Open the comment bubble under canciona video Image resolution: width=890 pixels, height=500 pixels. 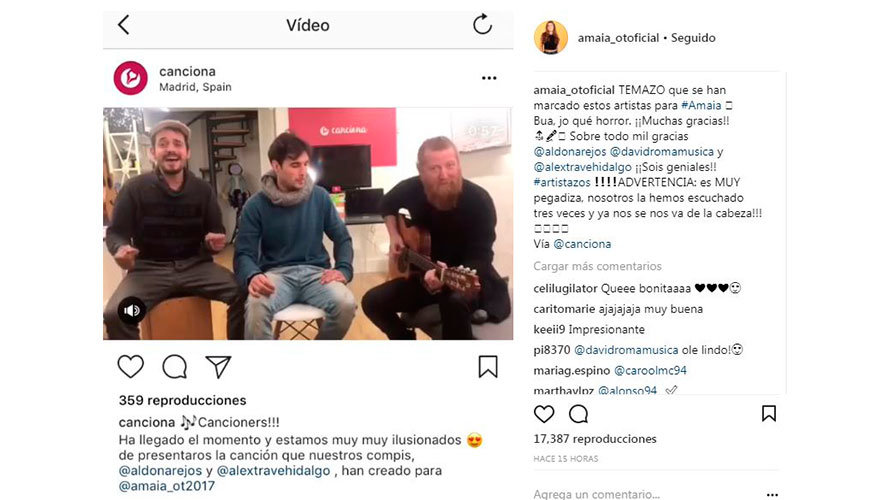174,367
